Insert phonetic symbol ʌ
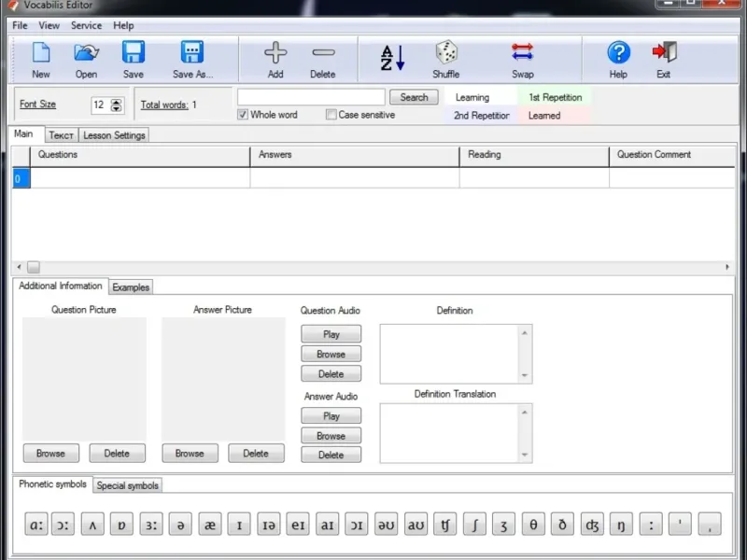Image resolution: width=747 pixels, height=560 pixels. (x=92, y=525)
